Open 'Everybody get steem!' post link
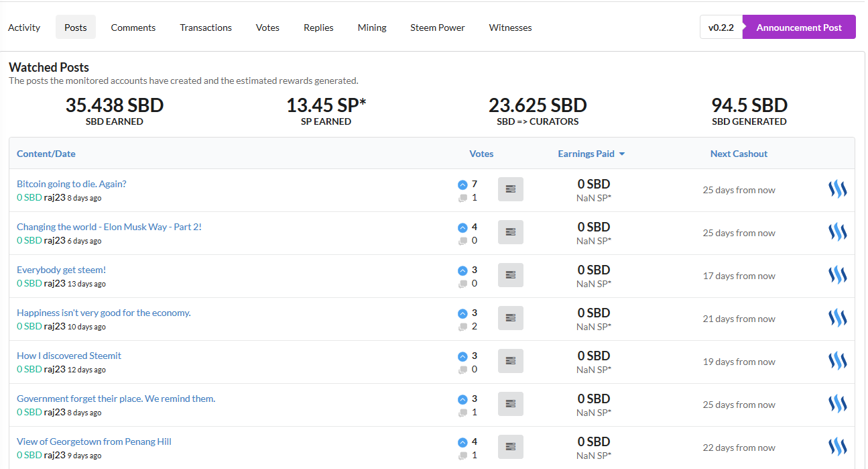The width and height of the screenshot is (868, 469). 62,270
